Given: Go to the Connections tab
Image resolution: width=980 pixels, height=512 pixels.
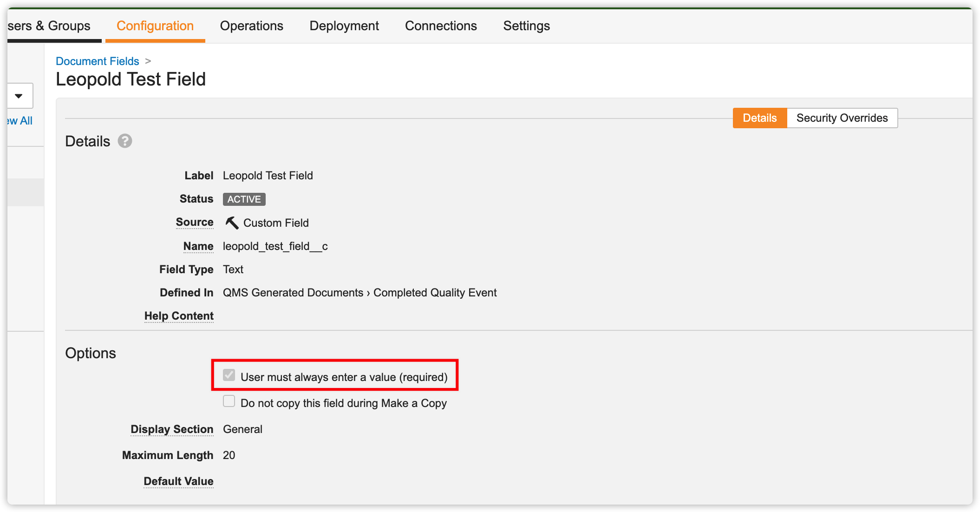Looking at the screenshot, I should 440,26.
